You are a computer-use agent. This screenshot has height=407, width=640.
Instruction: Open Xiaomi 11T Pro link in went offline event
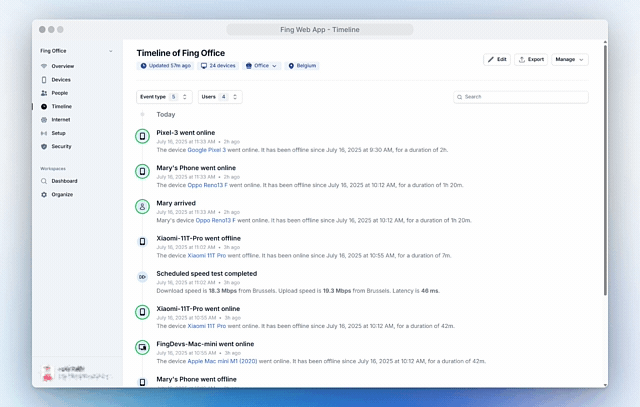(207, 256)
